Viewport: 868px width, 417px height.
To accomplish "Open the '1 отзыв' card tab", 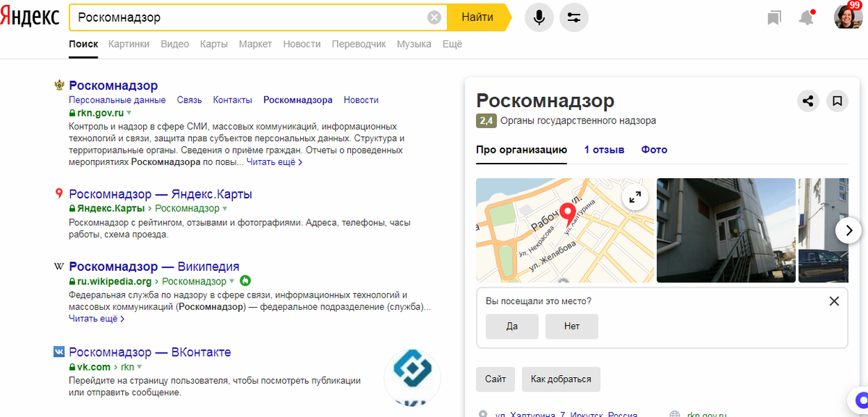I will [x=604, y=150].
